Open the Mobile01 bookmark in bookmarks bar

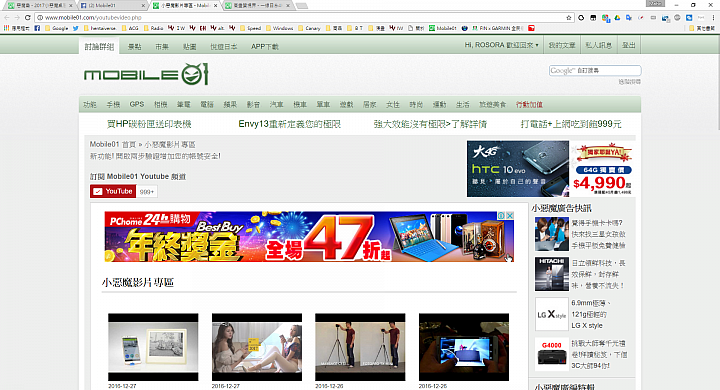tap(443, 28)
